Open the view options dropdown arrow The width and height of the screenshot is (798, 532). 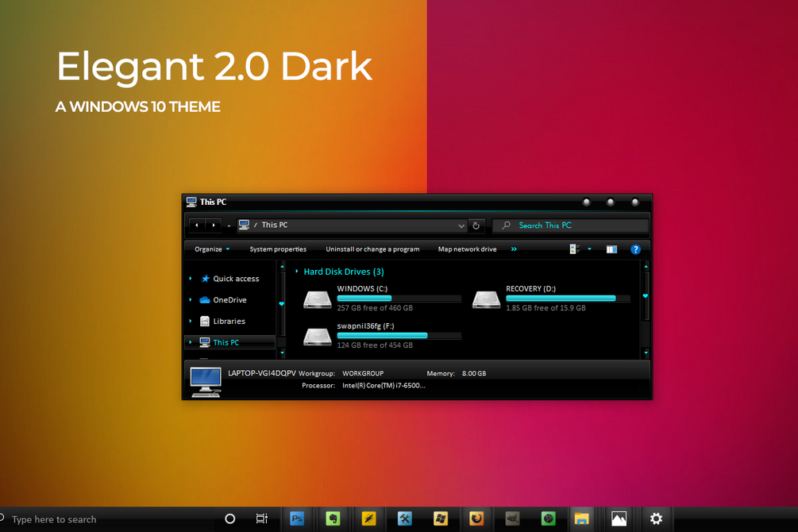pyautogui.click(x=589, y=249)
